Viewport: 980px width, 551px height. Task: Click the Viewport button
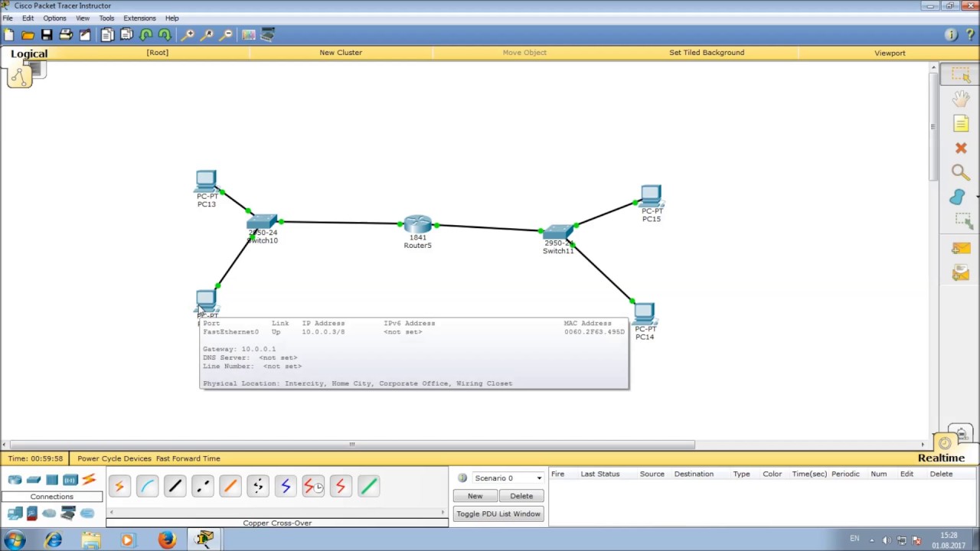tap(890, 53)
